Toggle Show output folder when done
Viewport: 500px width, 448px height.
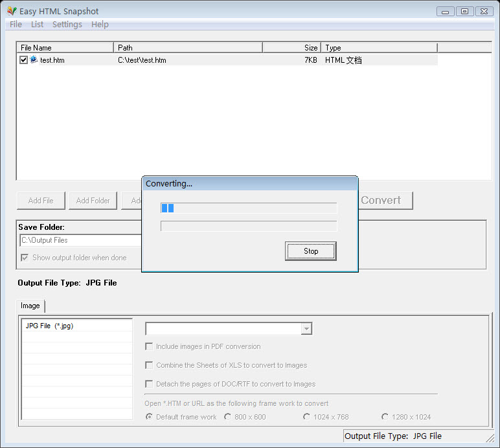25,258
